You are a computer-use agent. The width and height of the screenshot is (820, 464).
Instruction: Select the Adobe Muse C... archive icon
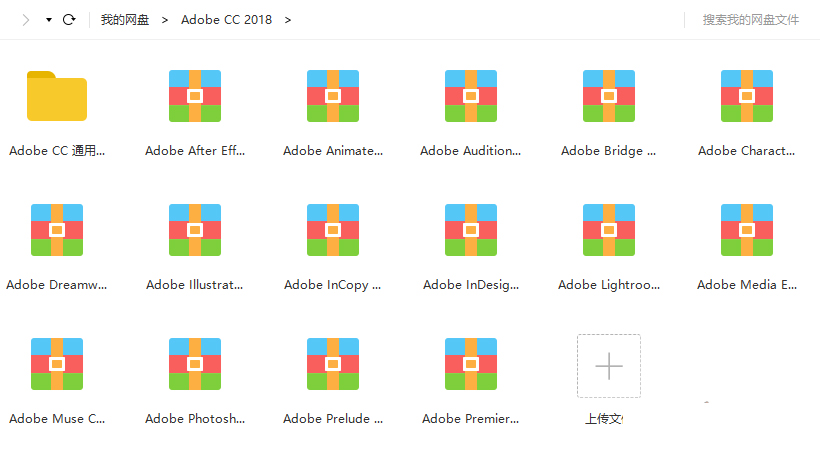(57, 364)
